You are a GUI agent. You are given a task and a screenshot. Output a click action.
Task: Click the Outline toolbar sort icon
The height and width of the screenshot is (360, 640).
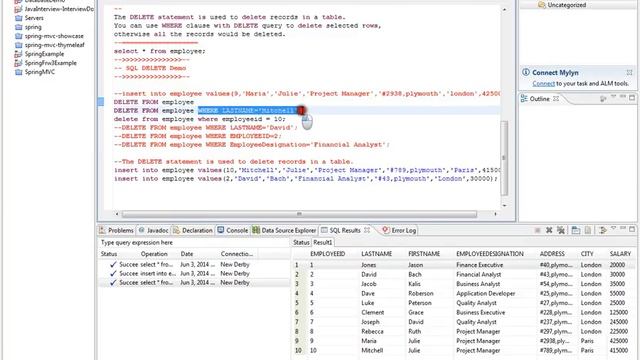pos(603,98)
